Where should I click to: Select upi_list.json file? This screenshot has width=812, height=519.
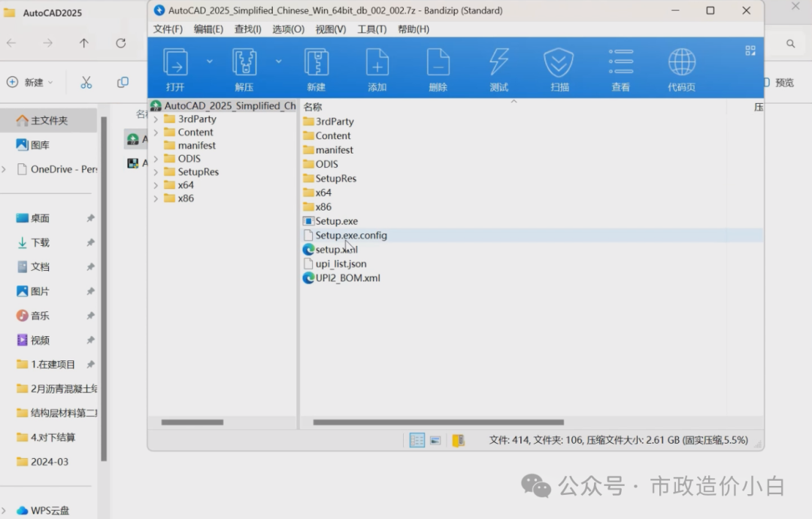coord(335,264)
